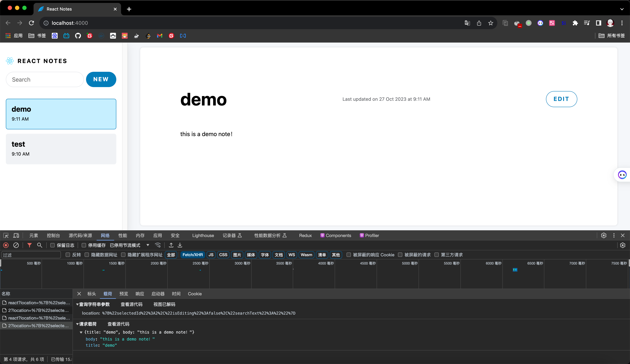Image resolution: width=630 pixels, height=364 pixels.
Task: Collapse the 请求载荷 section
Action: [x=77, y=324]
